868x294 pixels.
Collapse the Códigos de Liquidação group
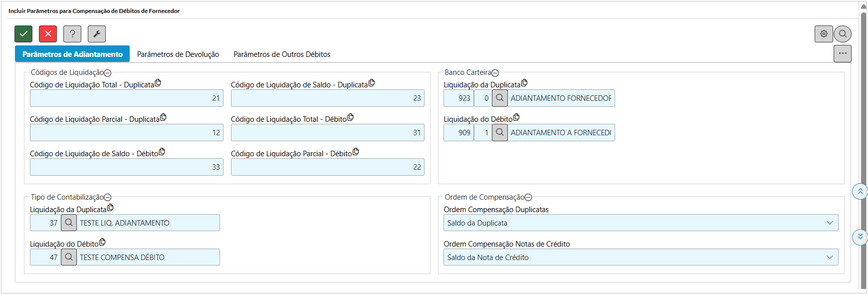point(108,73)
